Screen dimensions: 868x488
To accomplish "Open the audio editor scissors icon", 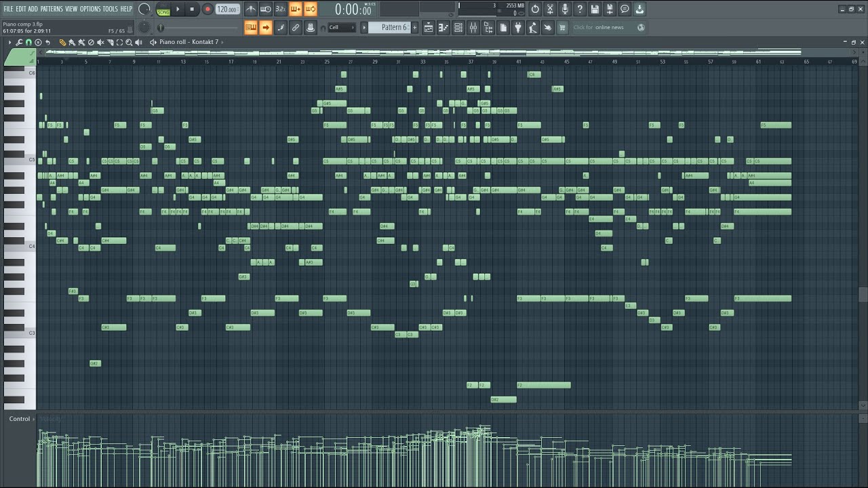I will pos(550,9).
